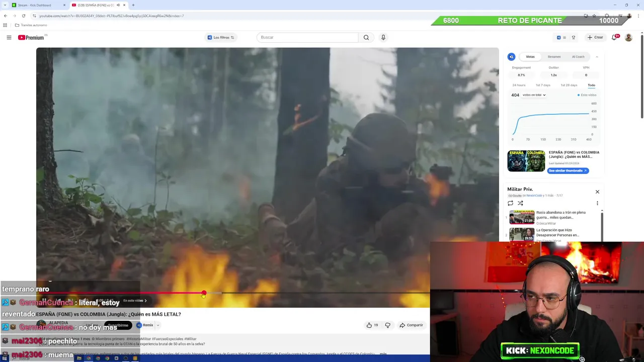Screen dimensions: 644x362
Task: Click the trophy icon in extension toolbar
Action: point(574,37)
